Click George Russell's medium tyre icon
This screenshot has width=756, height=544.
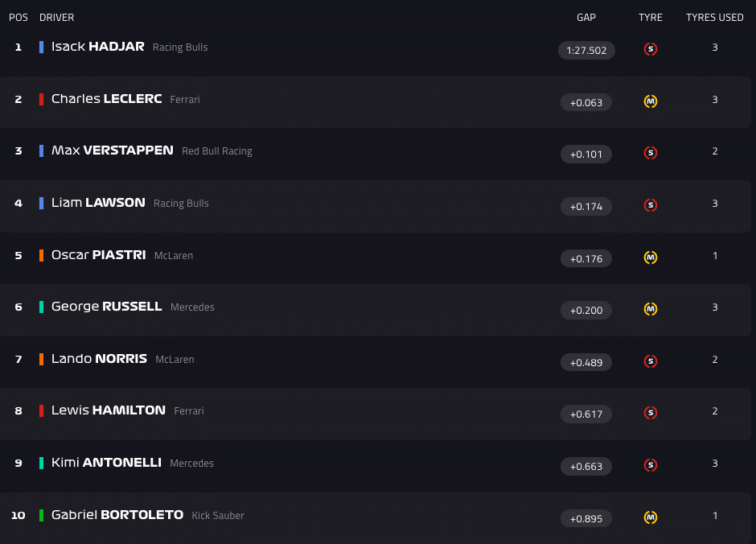(651, 309)
